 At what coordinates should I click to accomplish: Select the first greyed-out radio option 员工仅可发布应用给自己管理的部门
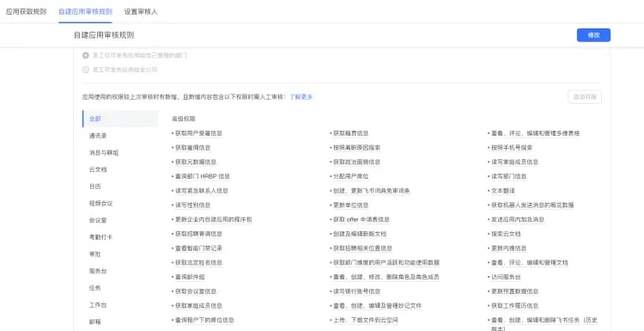[x=85, y=55]
